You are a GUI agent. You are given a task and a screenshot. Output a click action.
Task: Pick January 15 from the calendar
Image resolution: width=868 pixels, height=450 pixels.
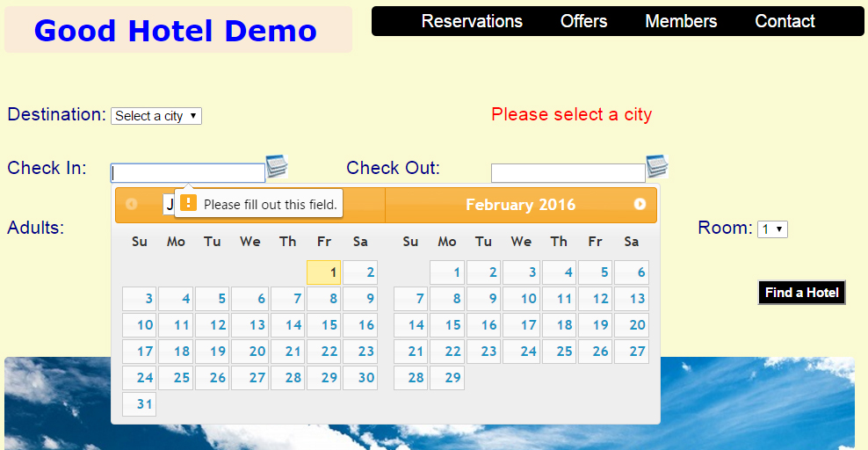324,325
